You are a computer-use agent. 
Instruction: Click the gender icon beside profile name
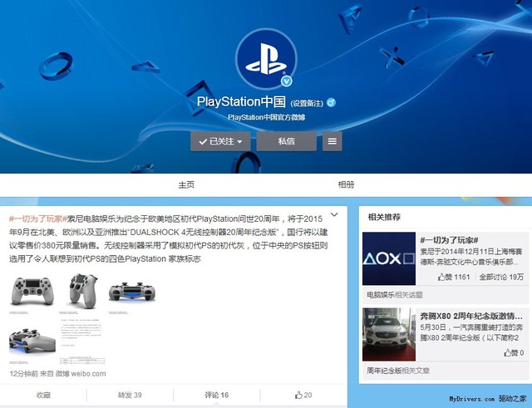[x=331, y=102]
